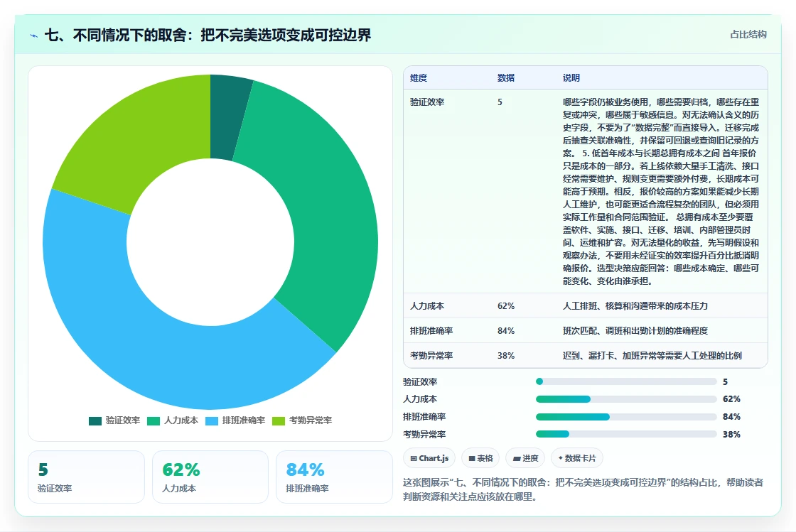This screenshot has height=532, width=796.
Task: Click the 人力成本 62% progress bar
Action: click(626, 399)
